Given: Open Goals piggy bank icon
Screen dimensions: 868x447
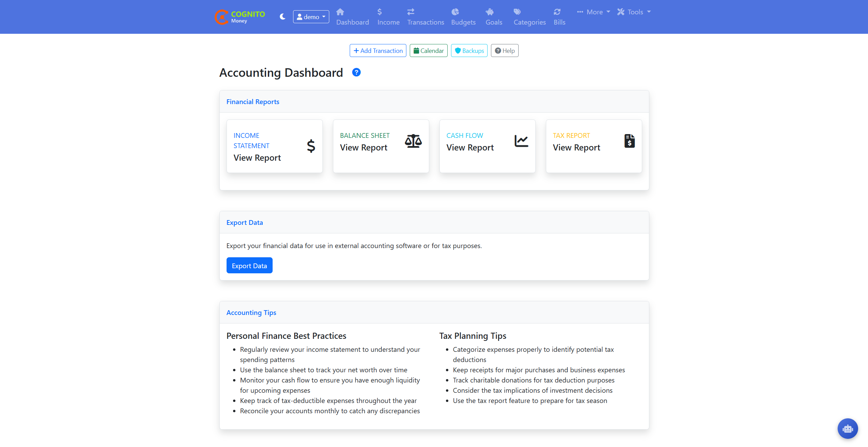Looking at the screenshot, I should point(490,12).
